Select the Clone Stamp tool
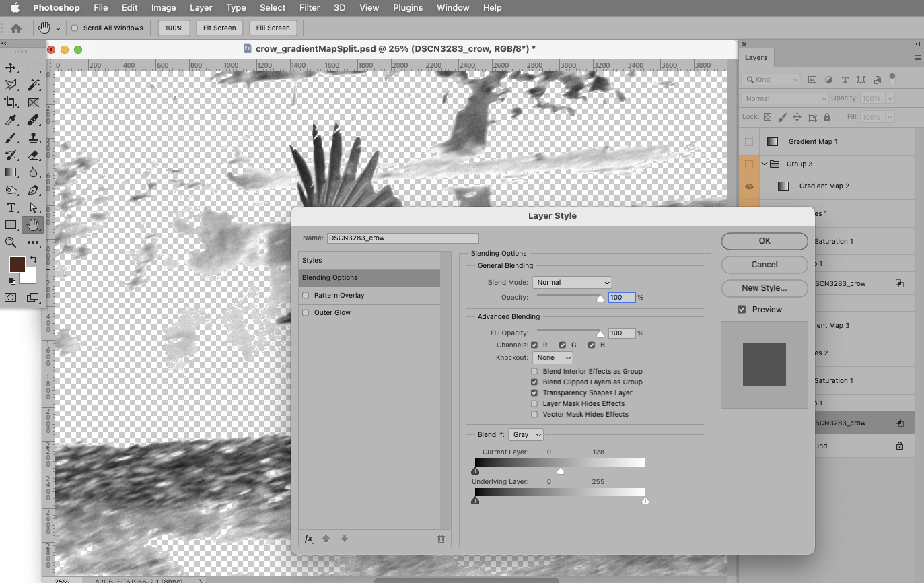The height and width of the screenshot is (583, 924). [32, 137]
